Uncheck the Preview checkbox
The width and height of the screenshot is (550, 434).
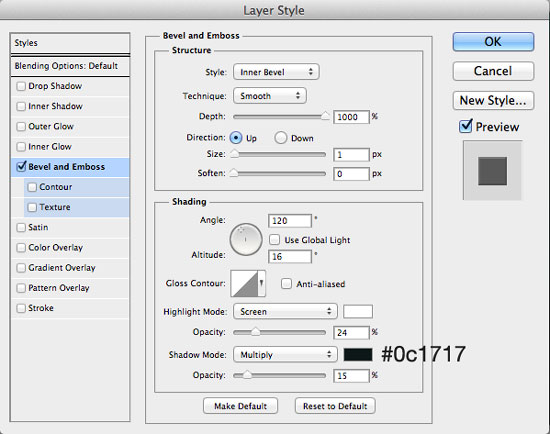(x=466, y=126)
